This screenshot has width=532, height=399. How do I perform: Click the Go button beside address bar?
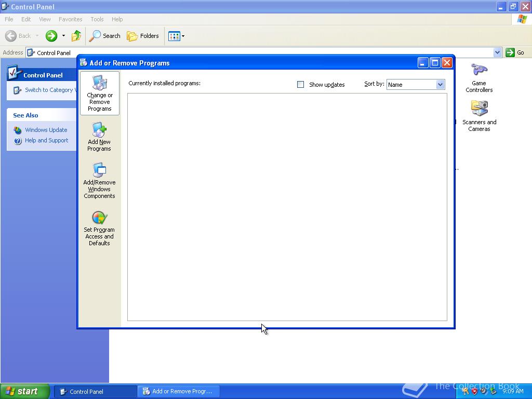click(515, 52)
